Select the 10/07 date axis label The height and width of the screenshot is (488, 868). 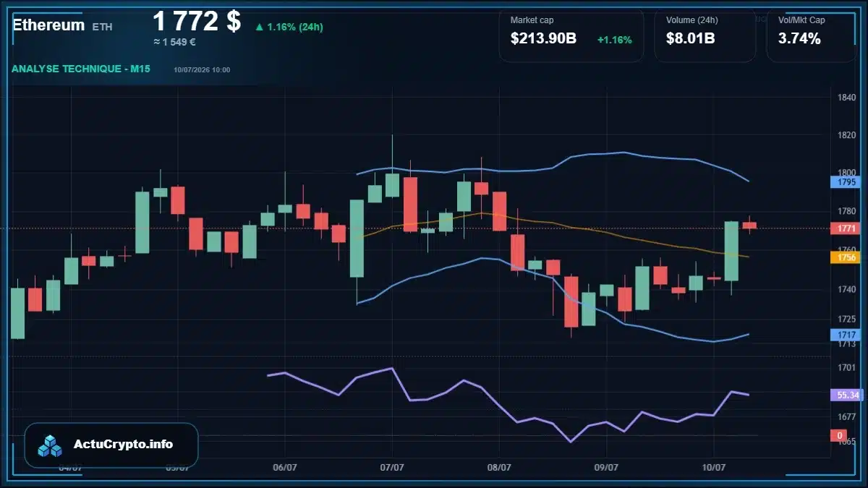click(713, 467)
